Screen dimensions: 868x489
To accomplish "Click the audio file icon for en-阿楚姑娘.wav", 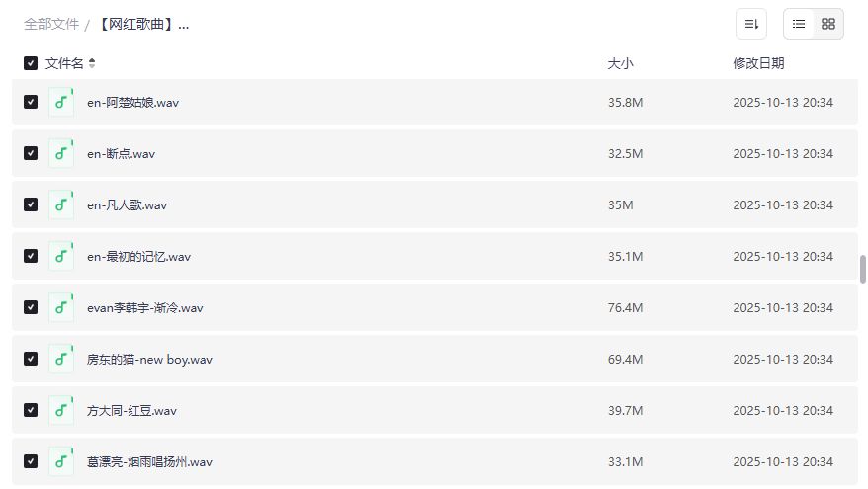I will (61, 102).
